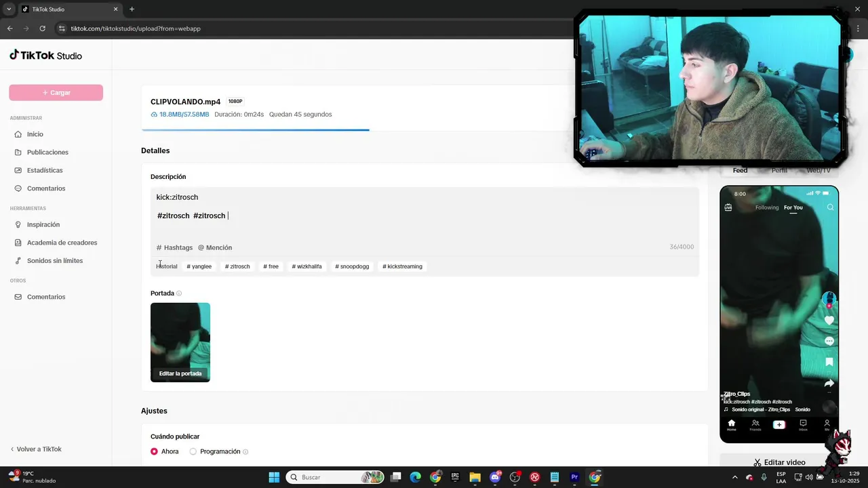Open Epic Games Launcher from taskbar
The height and width of the screenshot is (488, 868).
click(x=455, y=477)
